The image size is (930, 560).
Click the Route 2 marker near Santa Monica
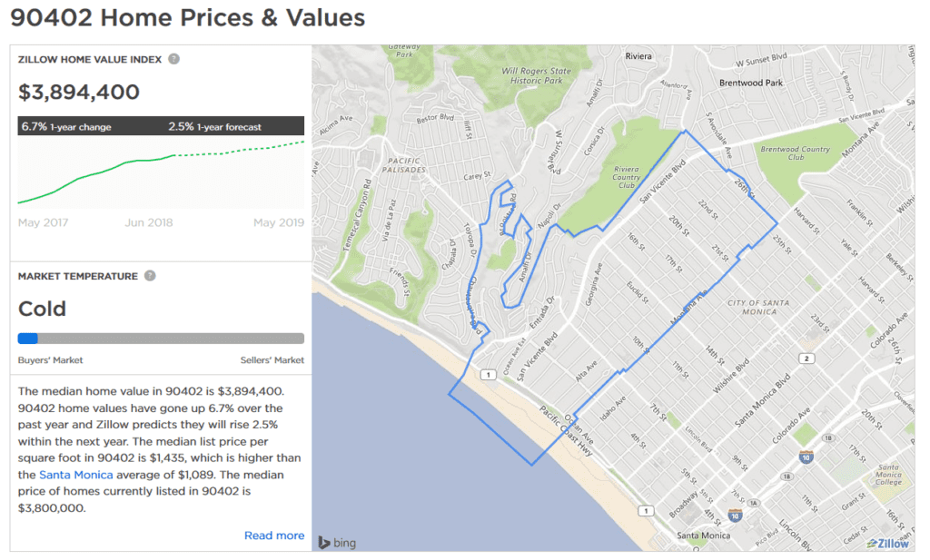tap(806, 359)
